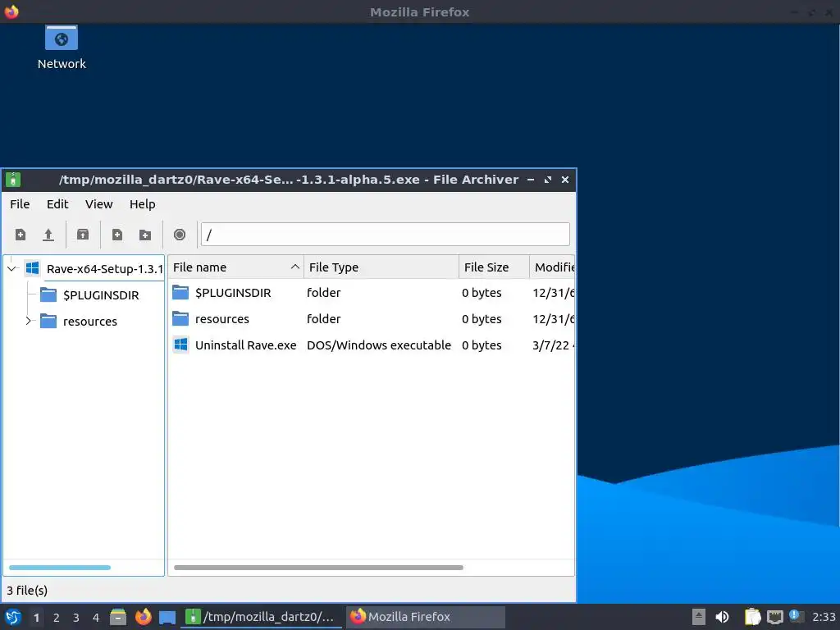Click the Add files toolbar icon
Viewport: 840px width, 630px height.
pos(116,235)
